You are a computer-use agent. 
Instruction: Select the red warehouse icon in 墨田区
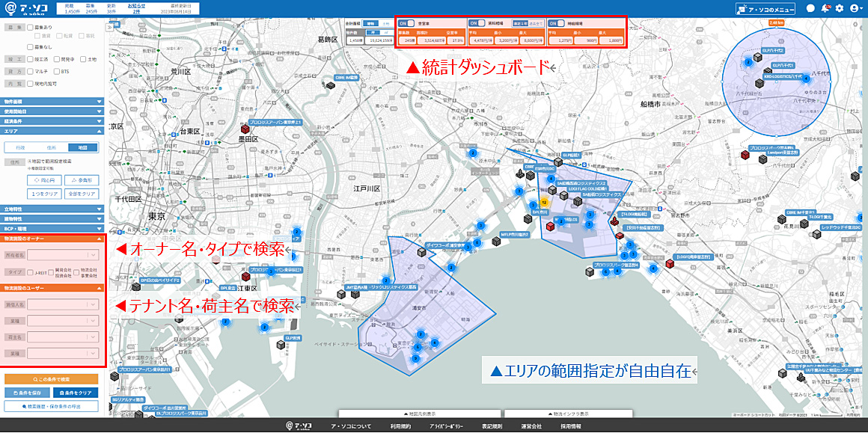(x=245, y=129)
